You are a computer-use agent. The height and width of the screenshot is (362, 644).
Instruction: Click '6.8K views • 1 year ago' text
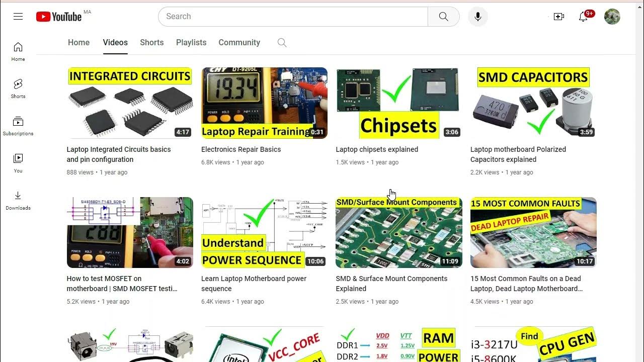coord(232,162)
